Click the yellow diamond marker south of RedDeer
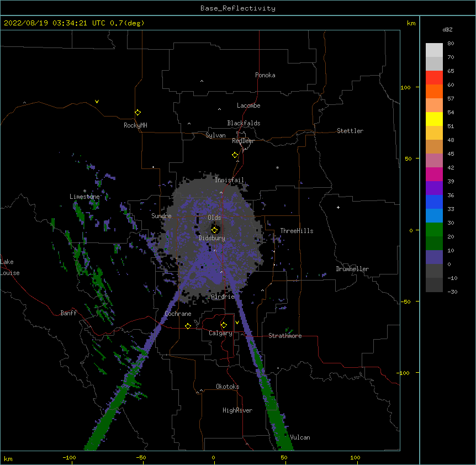 235,155
